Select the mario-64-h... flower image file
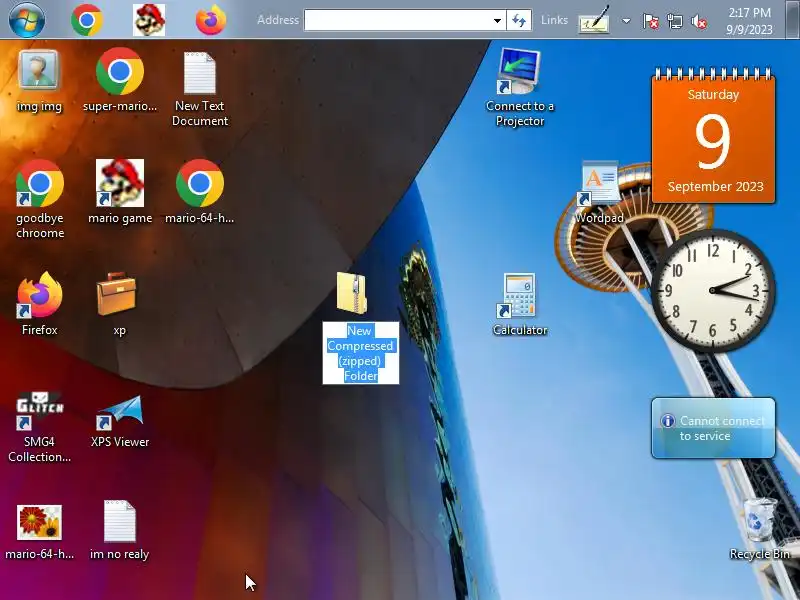Viewport: 800px width, 600px height. (x=40, y=532)
